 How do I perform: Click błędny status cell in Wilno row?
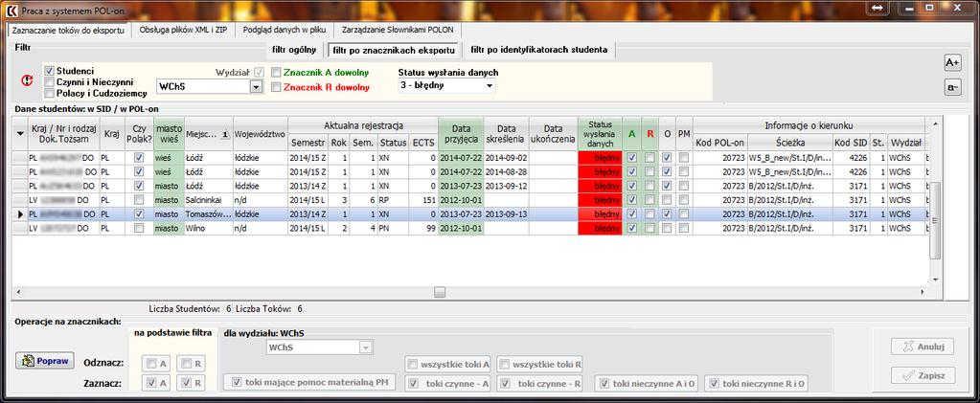601,229
